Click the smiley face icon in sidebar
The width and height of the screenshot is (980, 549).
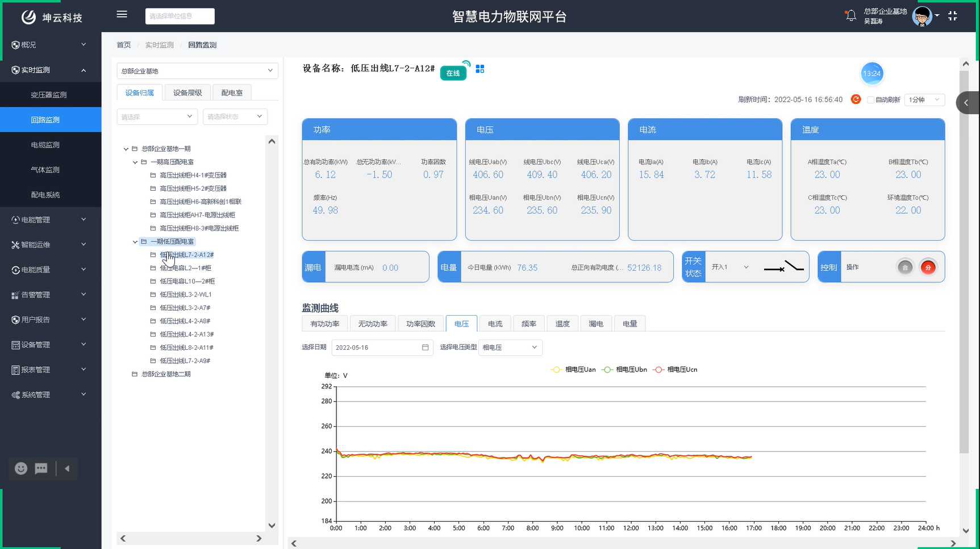click(21, 468)
